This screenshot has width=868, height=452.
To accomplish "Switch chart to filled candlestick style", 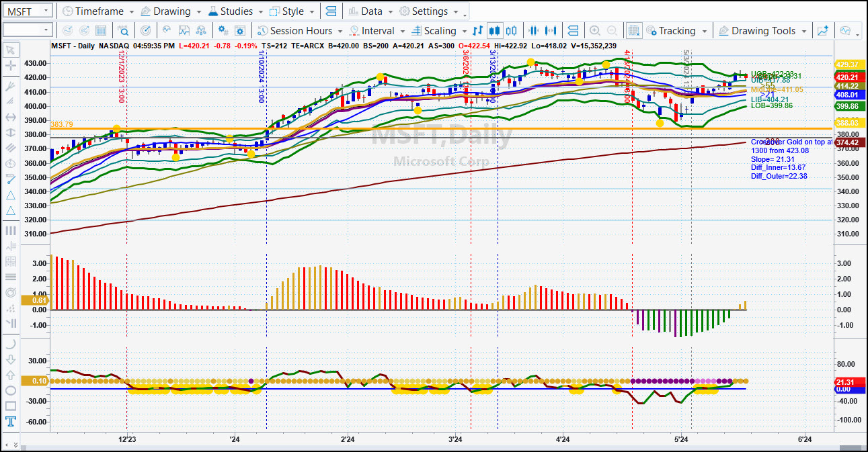I will coord(495,31).
